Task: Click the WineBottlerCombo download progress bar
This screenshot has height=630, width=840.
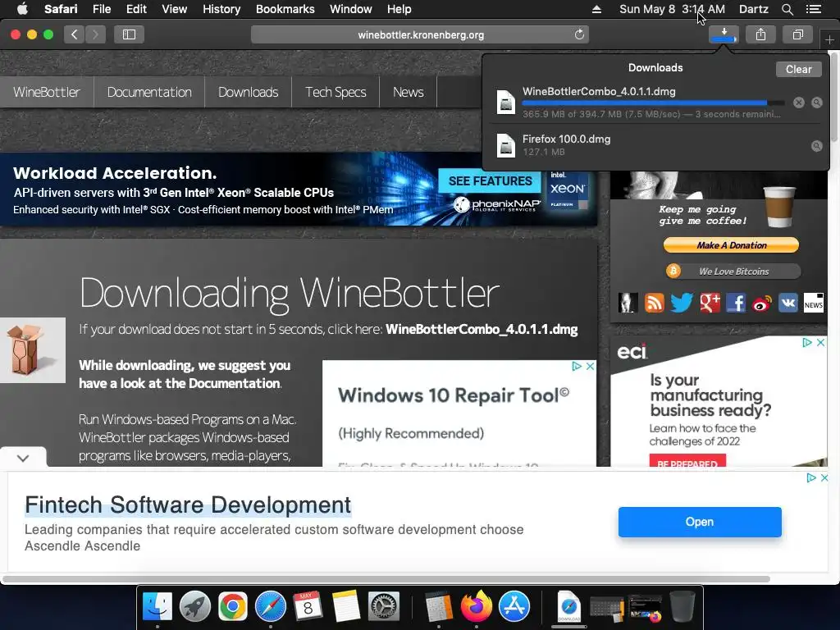Action: coord(654,103)
